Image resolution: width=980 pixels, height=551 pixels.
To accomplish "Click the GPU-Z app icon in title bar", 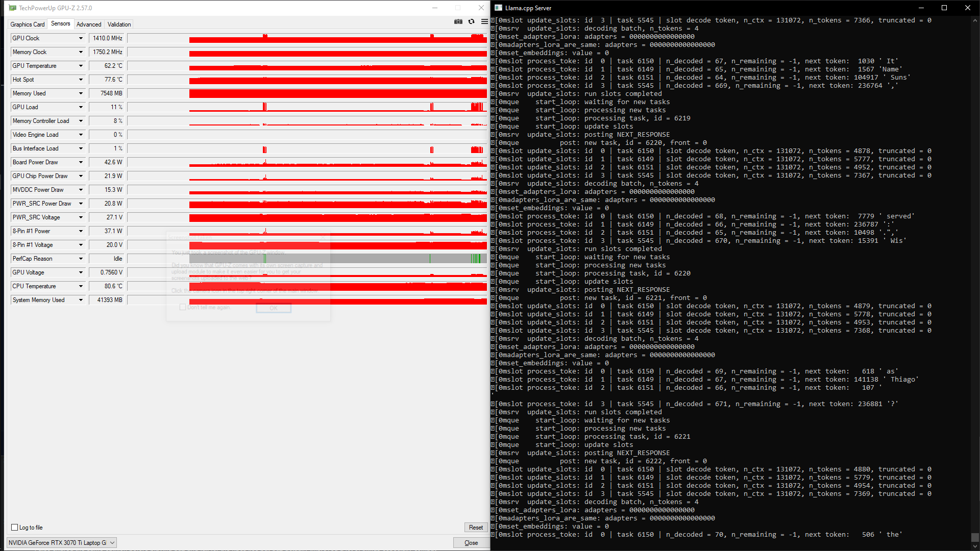I will click(x=12, y=8).
